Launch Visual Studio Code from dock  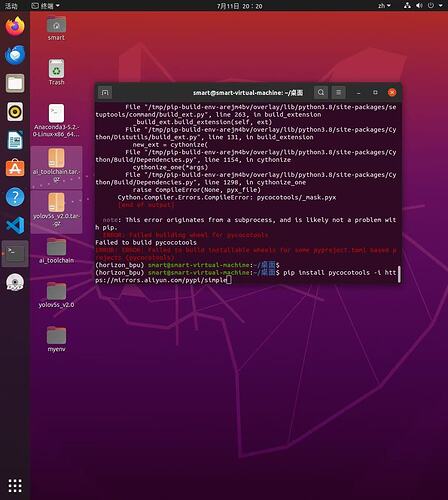click(x=15, y=225)
